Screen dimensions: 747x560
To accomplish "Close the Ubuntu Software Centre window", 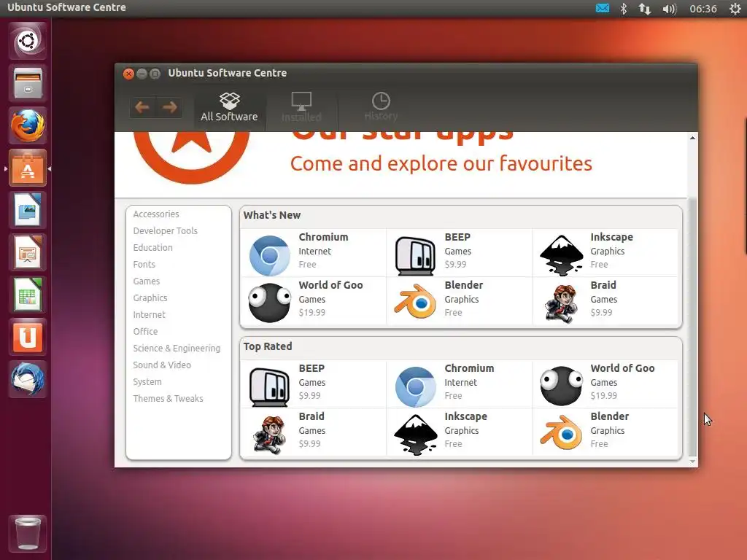I will coord(128,74).
